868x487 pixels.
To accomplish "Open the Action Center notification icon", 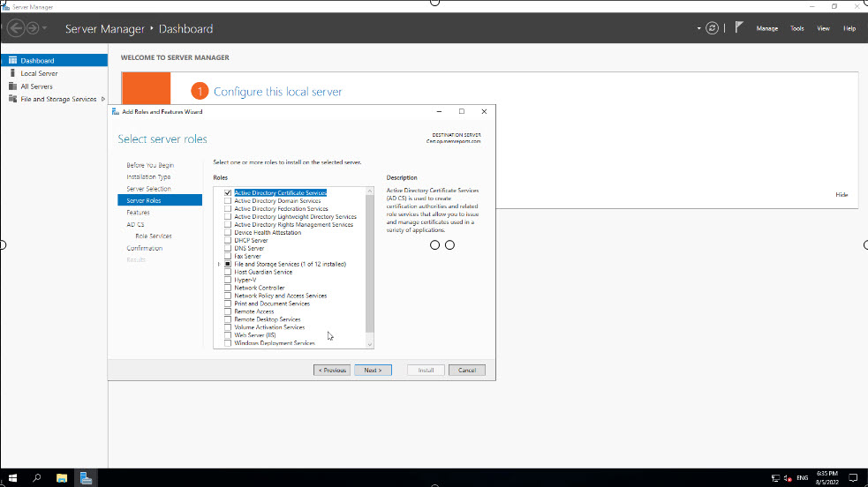I will coord(853,478).
